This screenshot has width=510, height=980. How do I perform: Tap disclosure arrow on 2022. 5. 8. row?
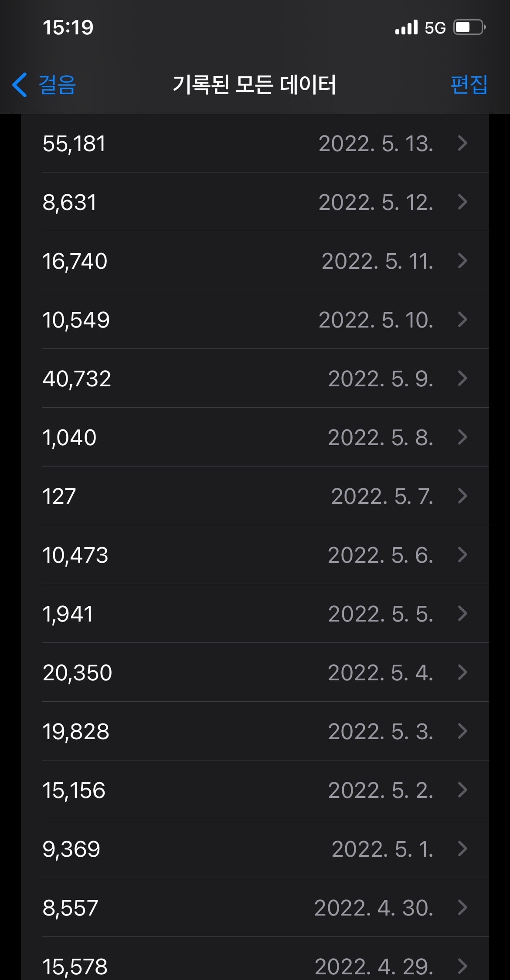[x=462, y=437]
